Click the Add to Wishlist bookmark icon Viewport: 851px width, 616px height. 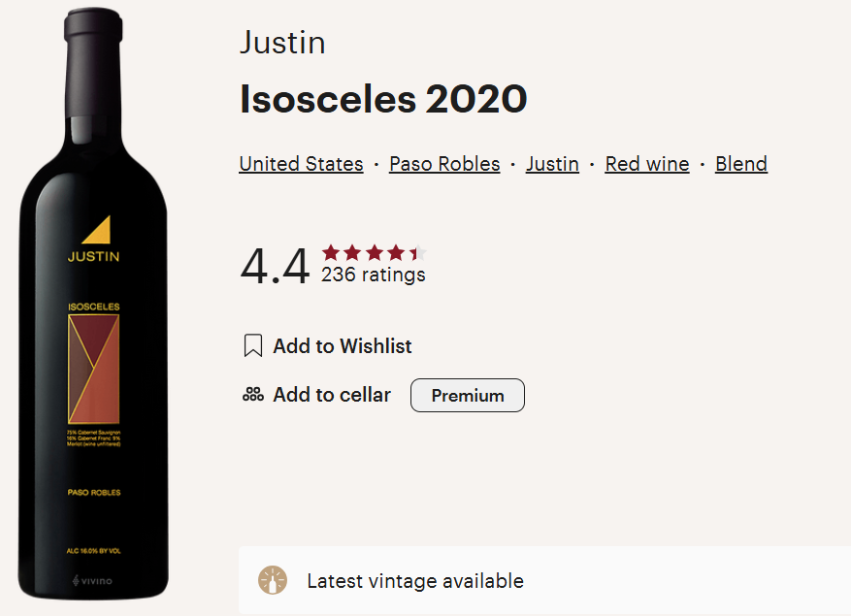pyautogui.click(x=252, y=345)
